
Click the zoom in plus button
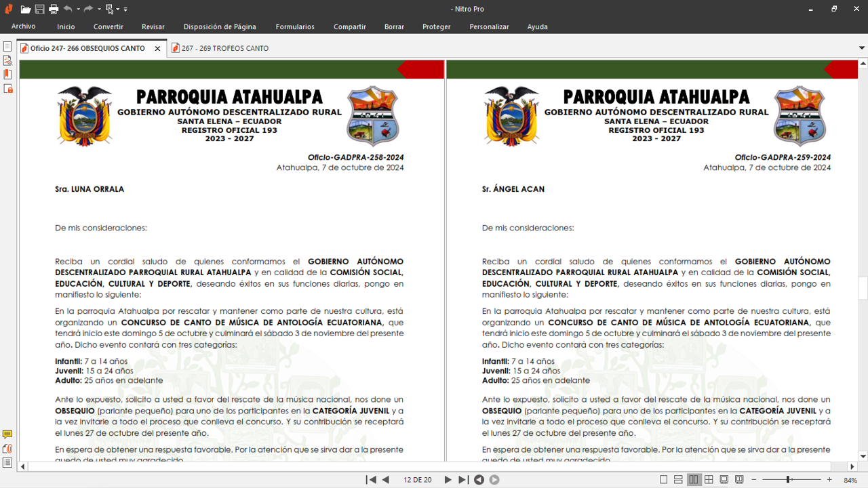pos(829,480)
